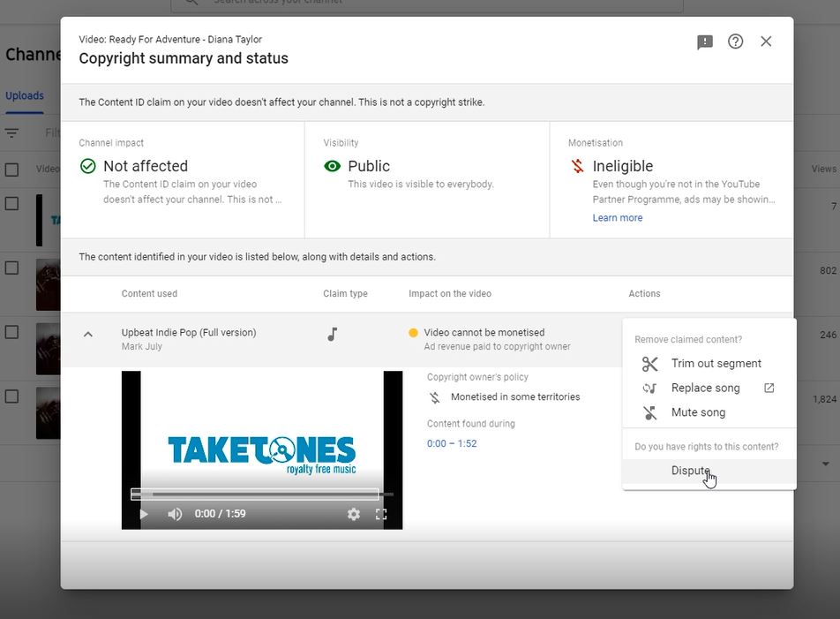The width and height of the screenshot is (840, 619).
Task: Click the Upbeat Indie Pop (Full version) title
Action: (x=189, y=332)
